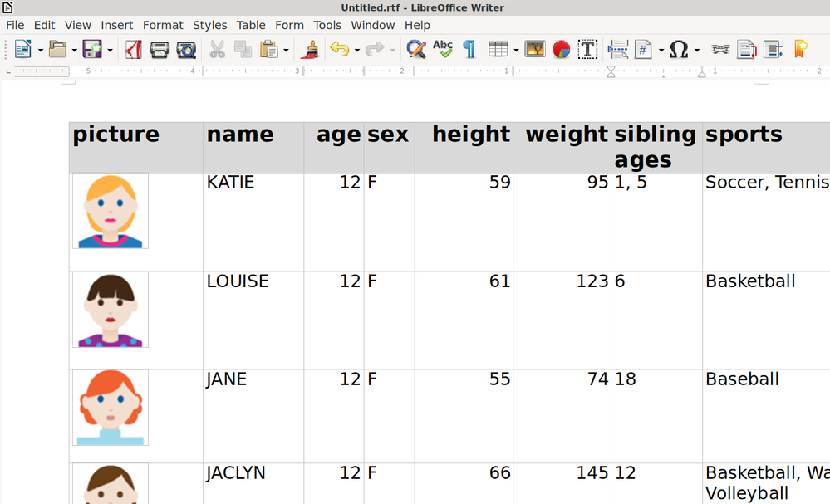Viewport: 830px width, 504px height.
Task: Click the Open file folder icon
Action: tap(57, 50)
